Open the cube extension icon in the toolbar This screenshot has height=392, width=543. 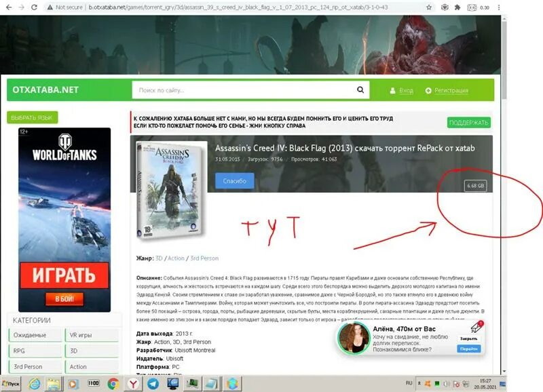coord(445,7)
